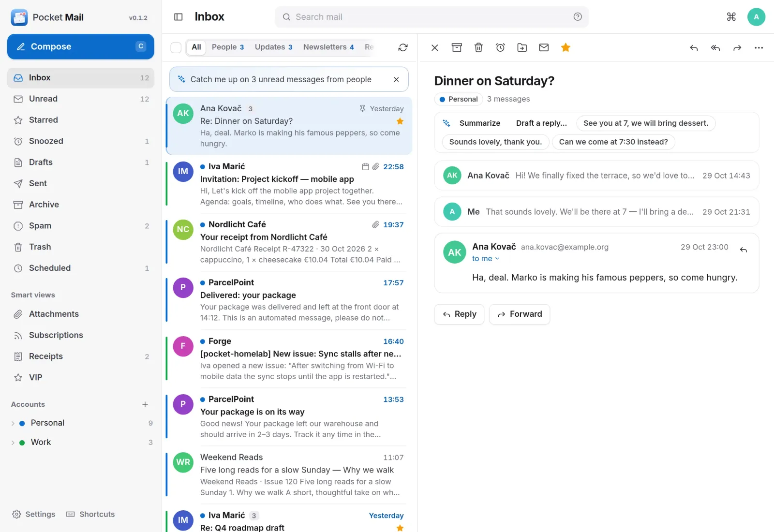Expand the Personal account tree

13,423
